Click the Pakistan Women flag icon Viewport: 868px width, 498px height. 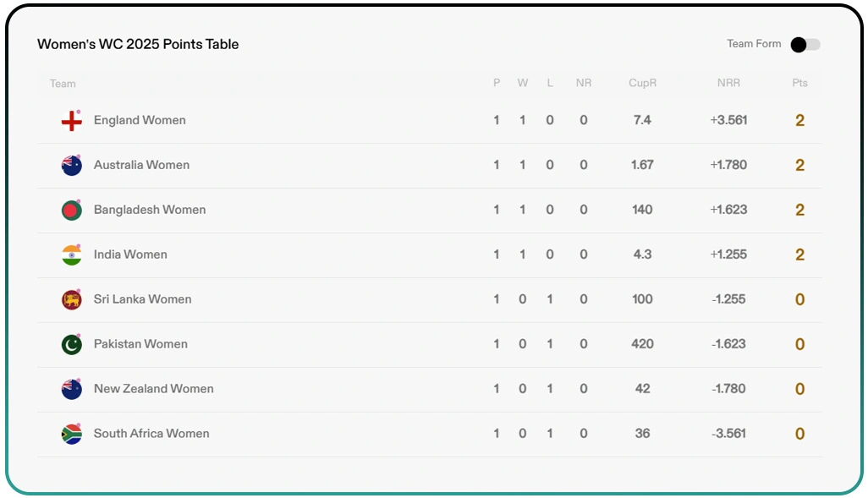tap(72, 345)
